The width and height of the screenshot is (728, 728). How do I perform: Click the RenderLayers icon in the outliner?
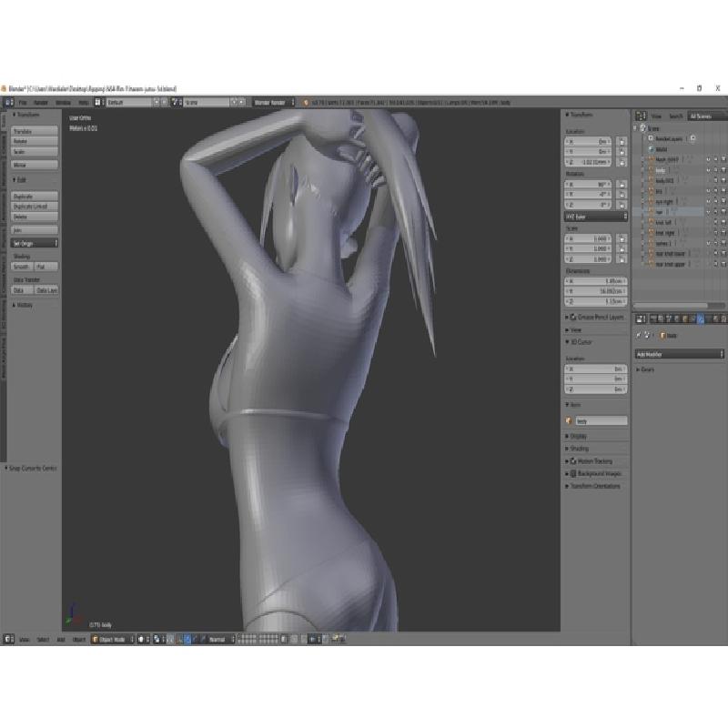point(651,138)
